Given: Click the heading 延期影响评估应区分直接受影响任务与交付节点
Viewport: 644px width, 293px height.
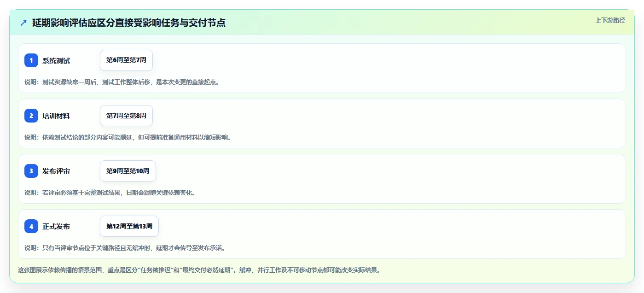Looking at the screenshot, I should pyautogui.click(x=129, y=23).
